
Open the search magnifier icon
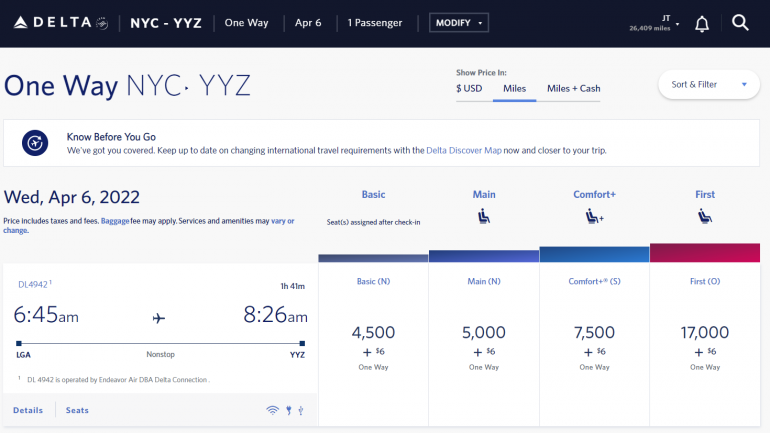tap(740, 22)
